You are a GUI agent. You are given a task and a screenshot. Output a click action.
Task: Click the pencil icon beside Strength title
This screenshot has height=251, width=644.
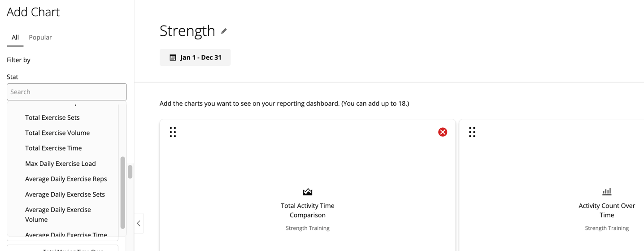224,31
